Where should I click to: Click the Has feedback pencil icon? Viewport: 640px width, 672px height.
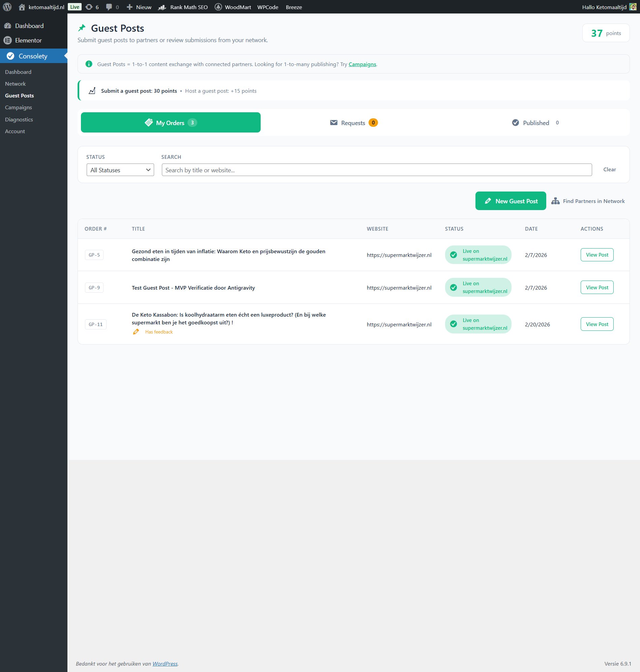pyautogui.click(x=136, y=331)
